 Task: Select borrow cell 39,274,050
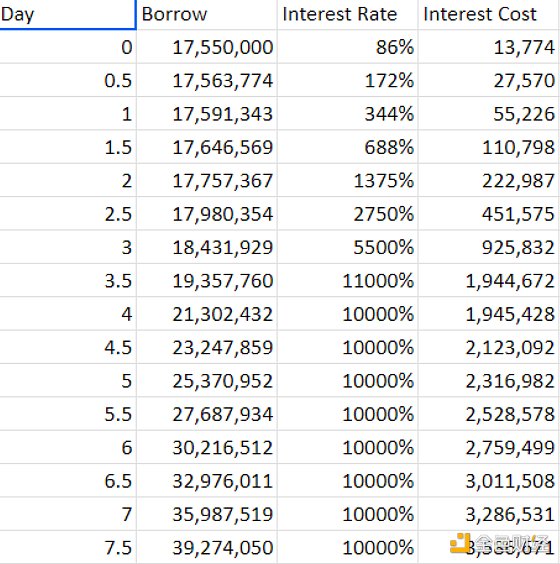coord(206,547)
